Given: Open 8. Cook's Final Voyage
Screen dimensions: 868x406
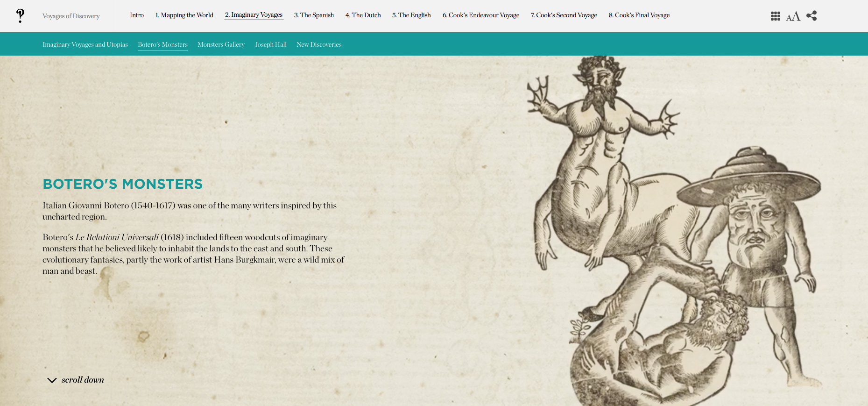Looking at the screenshot, I should (639, 15).
